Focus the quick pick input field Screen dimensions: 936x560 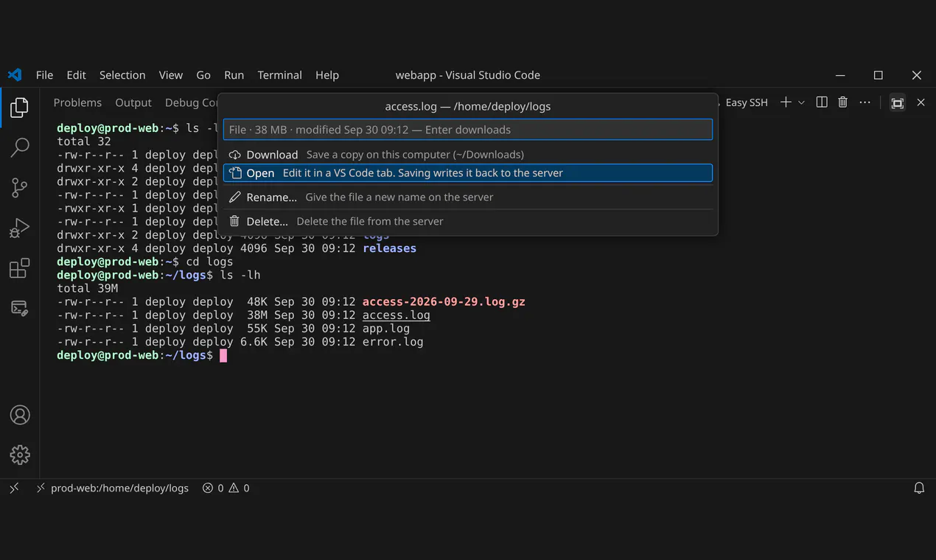pos(468,130)
